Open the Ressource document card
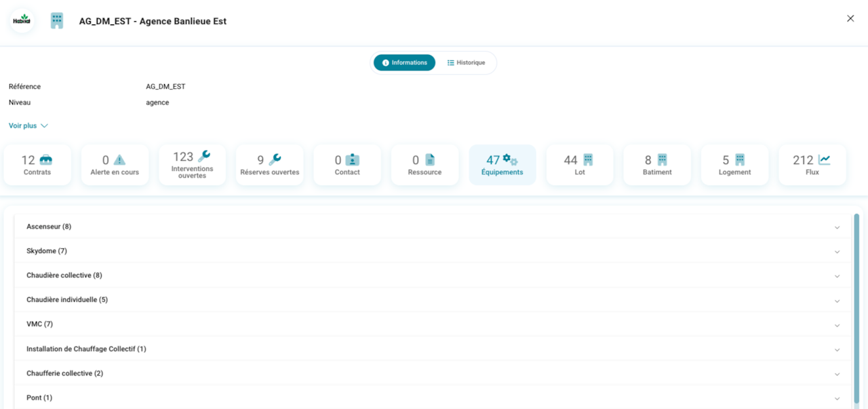 click(x=425, y=165)
